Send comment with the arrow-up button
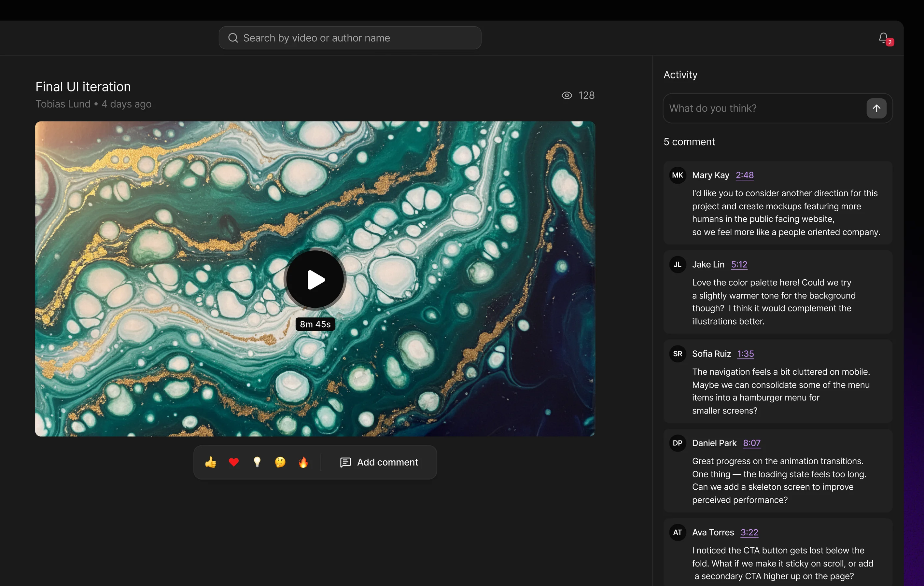 [876, 108]
